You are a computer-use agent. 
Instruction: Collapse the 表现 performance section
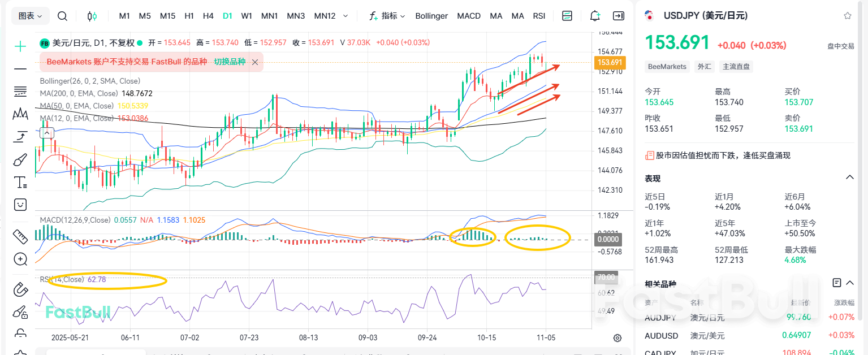[x=850, y=177]
